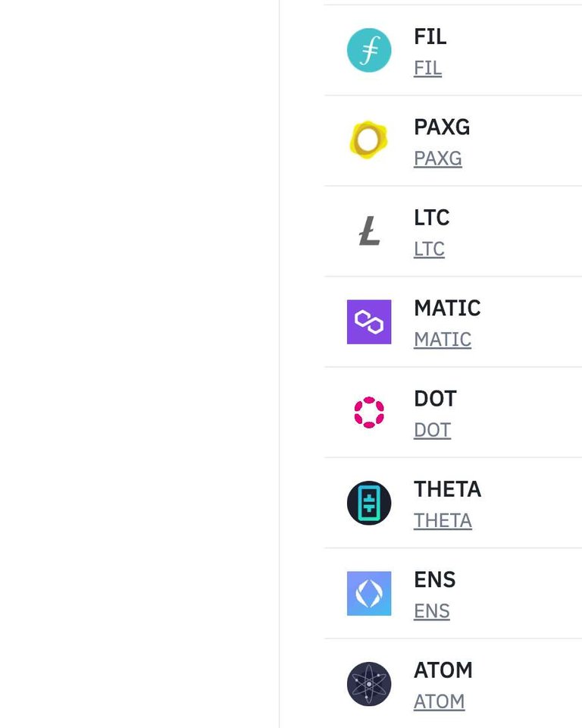Open the underlined THETA ticker link
This screenshot has height=728, width=582.
click(x=443, y=520)
